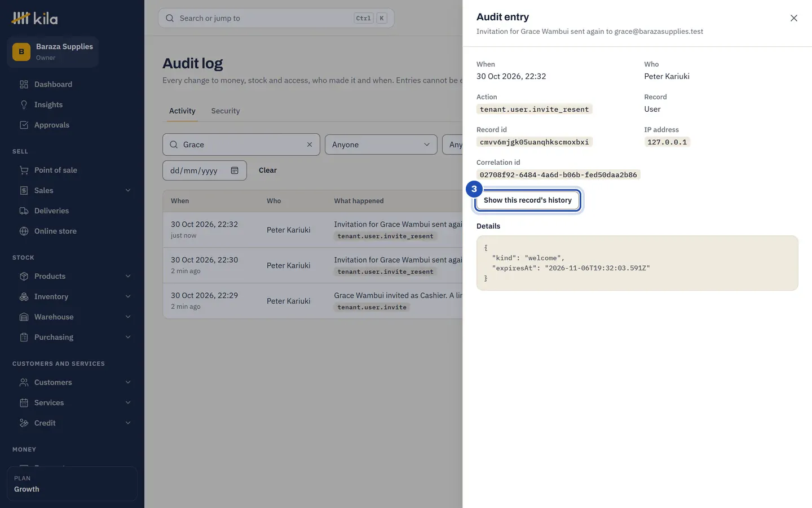Click the record id cmvv6mjgk05uanqhkscmoxbxi
The height and width of the screenshot is (508, 812).
[x=534, y=142]
